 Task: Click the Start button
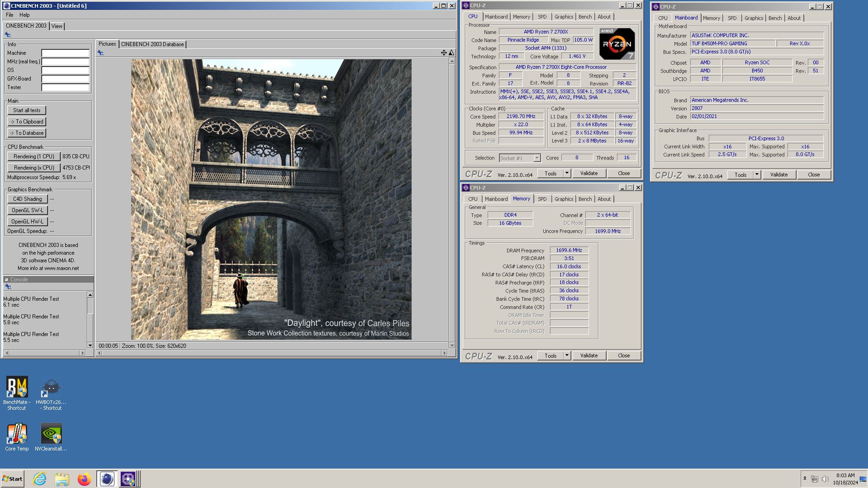click(13, 479)
